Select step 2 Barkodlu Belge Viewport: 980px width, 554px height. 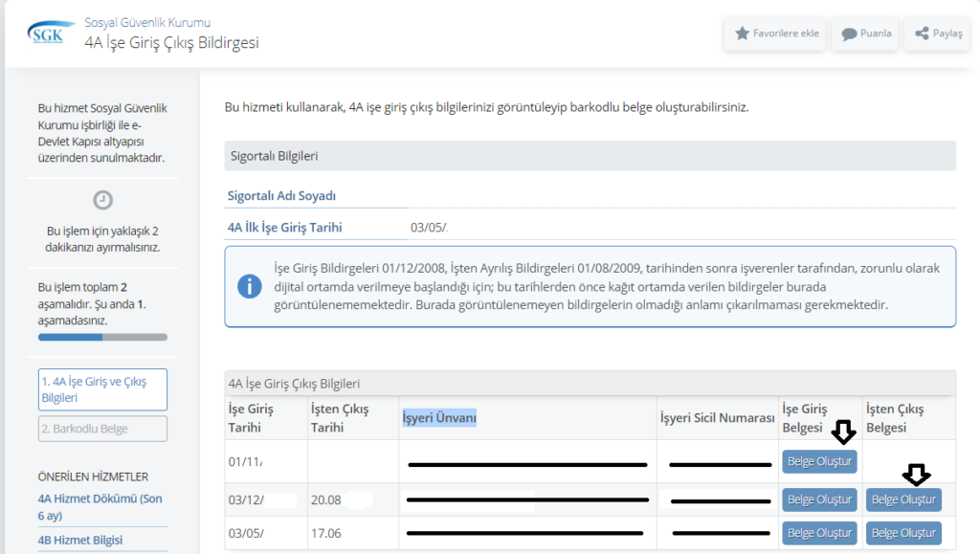[102, 429]
